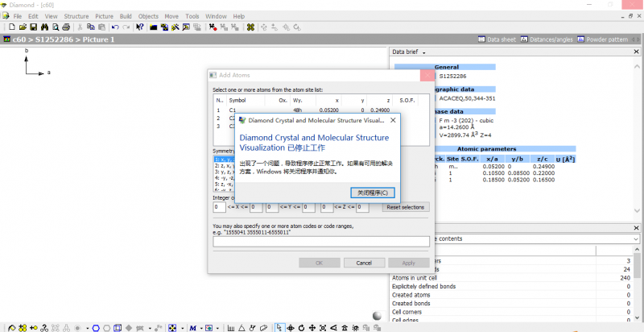The width and height of the screenshot is (644, 332).
Task: Open dropdown arrow left of the blue hexagon
Action: pyautogui.click(x=88, y=328)
